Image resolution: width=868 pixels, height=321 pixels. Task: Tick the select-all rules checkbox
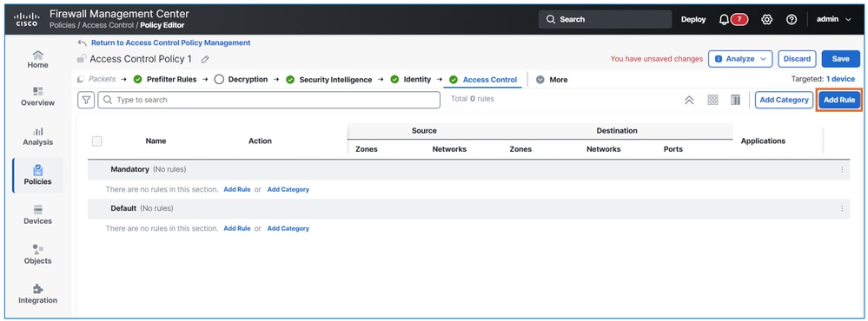[x=96, y=141]
